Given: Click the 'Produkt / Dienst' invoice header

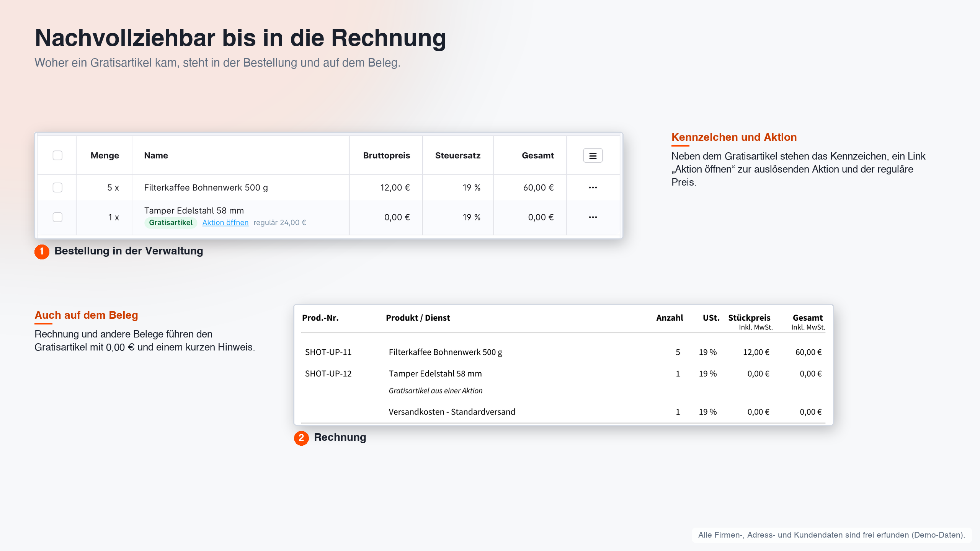Looking at the screenshot, I should click(418, 318).
